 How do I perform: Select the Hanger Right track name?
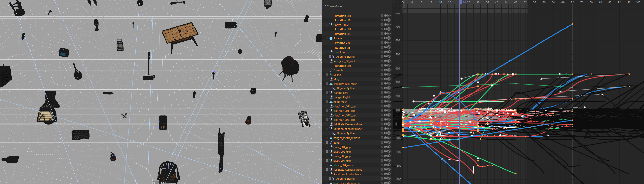click(341, 97)
